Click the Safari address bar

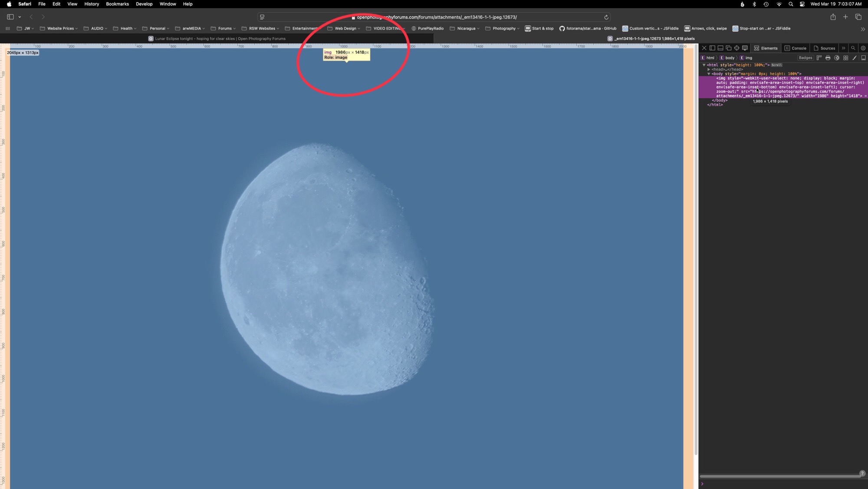click(434, 17)
